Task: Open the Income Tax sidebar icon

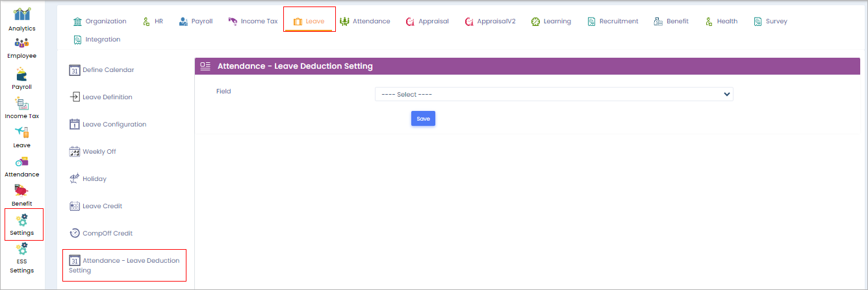Action: [22, 104]
